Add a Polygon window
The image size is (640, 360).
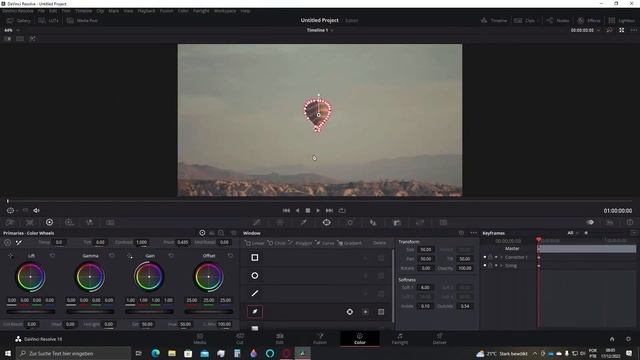[300, 243]
